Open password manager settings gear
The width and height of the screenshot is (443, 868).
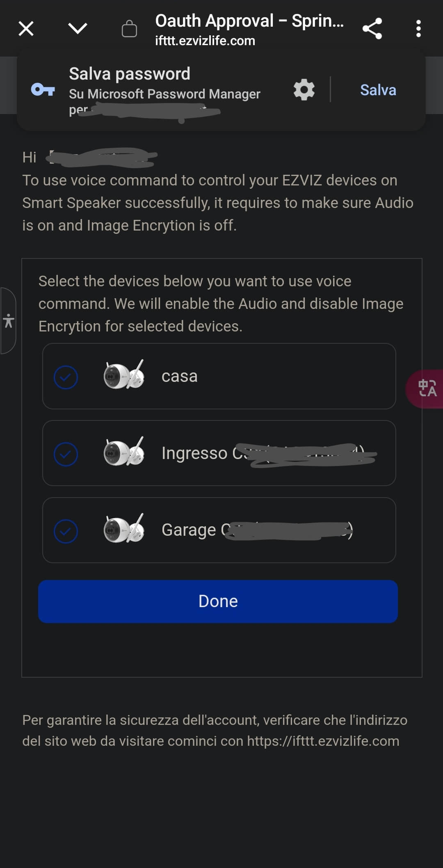click(x=304, y=89)
